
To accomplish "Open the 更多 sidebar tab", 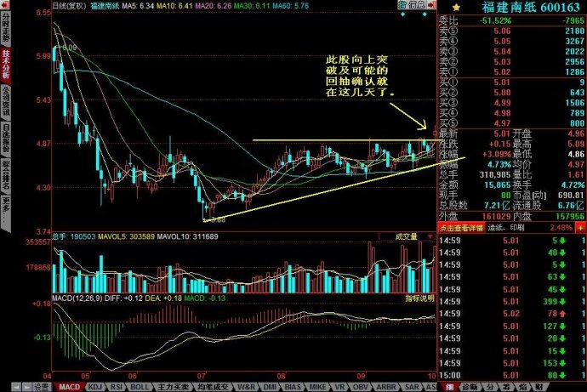I will [x=5, y=213].
